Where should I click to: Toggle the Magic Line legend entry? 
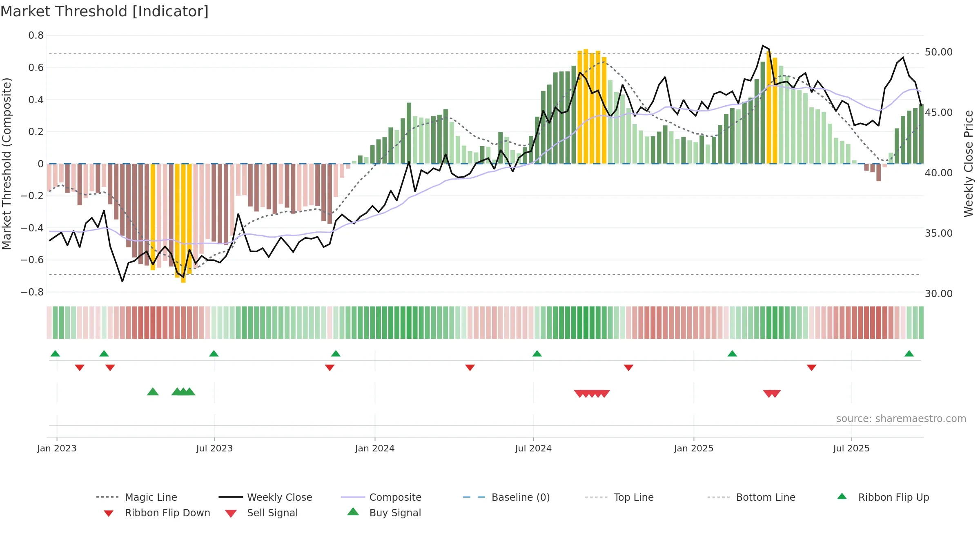click(x=137, y=497)
